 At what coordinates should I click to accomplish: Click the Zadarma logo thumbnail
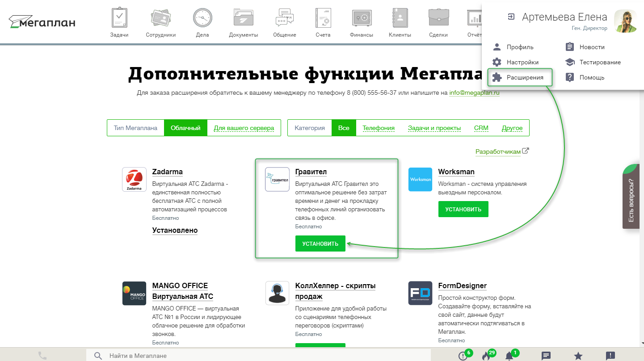(x=134, y=180)
